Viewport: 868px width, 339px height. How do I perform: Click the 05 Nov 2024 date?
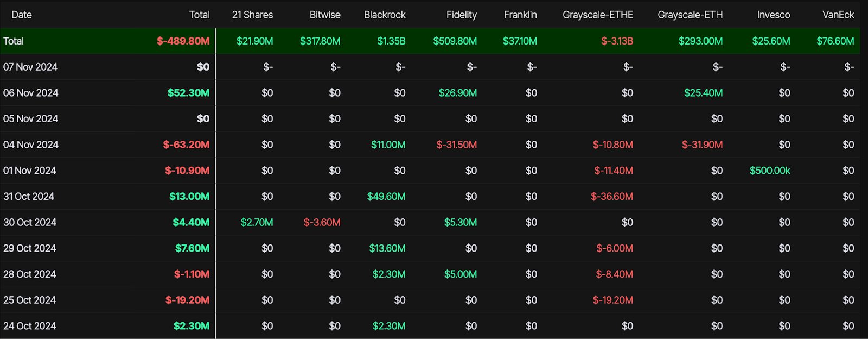30,118
